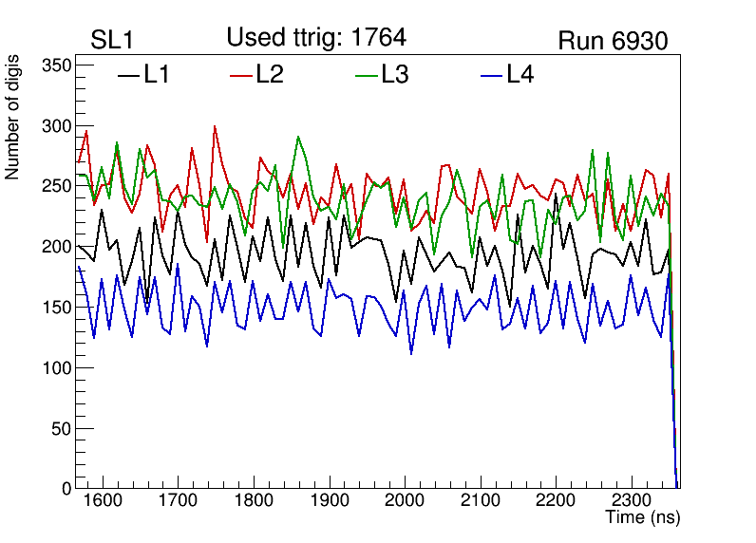Select the L2 legend label text
The image size is (756, 543).
pyautogui.click(x=270, y=75)
